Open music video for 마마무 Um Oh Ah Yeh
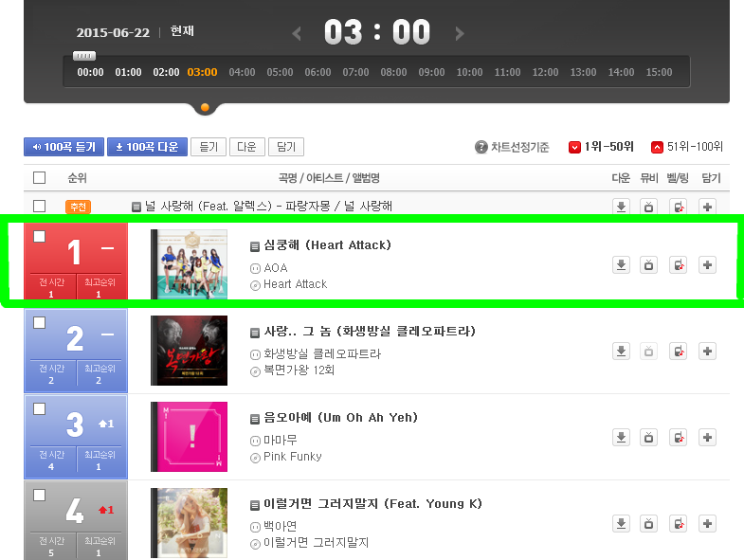The width and height of the screenshot is (744, 560). [648, 437]
